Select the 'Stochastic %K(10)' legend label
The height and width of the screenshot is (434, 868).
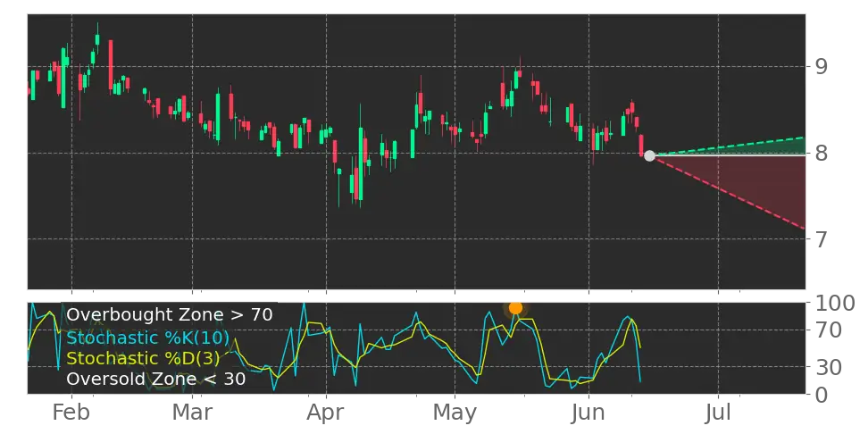tap(148, 338)
